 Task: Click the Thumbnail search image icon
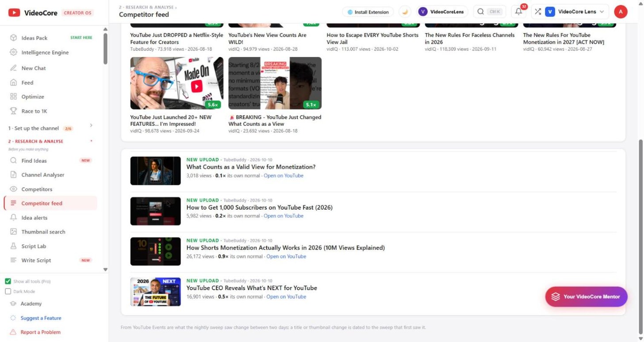point(13,232)
